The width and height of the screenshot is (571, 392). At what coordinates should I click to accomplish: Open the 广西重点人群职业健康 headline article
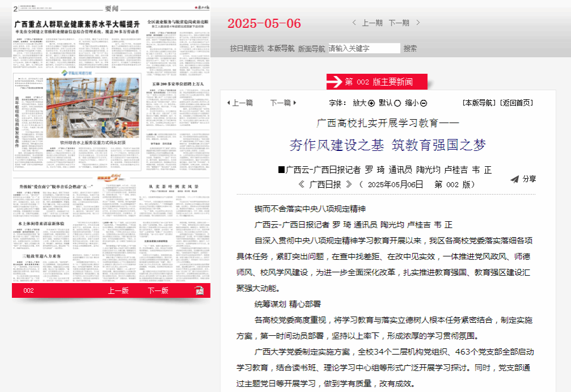77,24
